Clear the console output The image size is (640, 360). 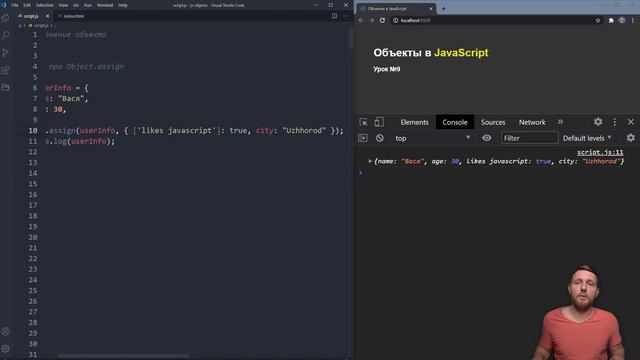[380, 138]
